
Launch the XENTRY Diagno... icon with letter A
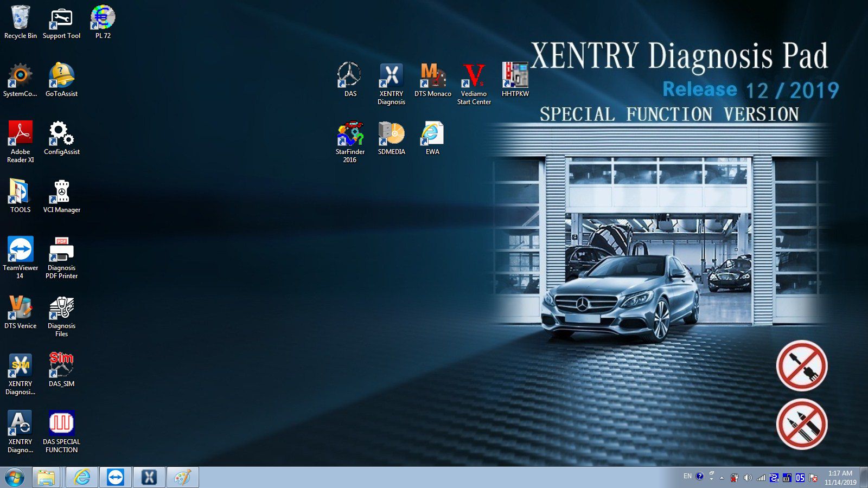(20, 432)
